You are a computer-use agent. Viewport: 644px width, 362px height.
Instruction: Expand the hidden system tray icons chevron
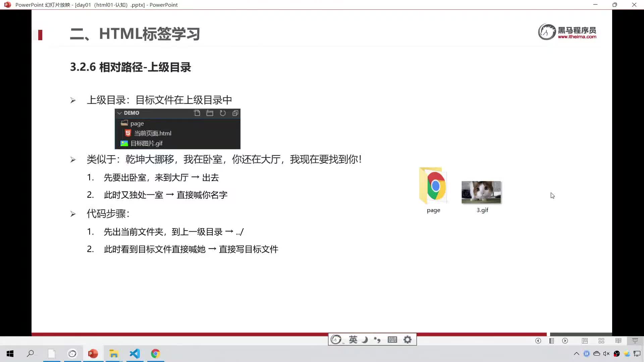point(577,354)
